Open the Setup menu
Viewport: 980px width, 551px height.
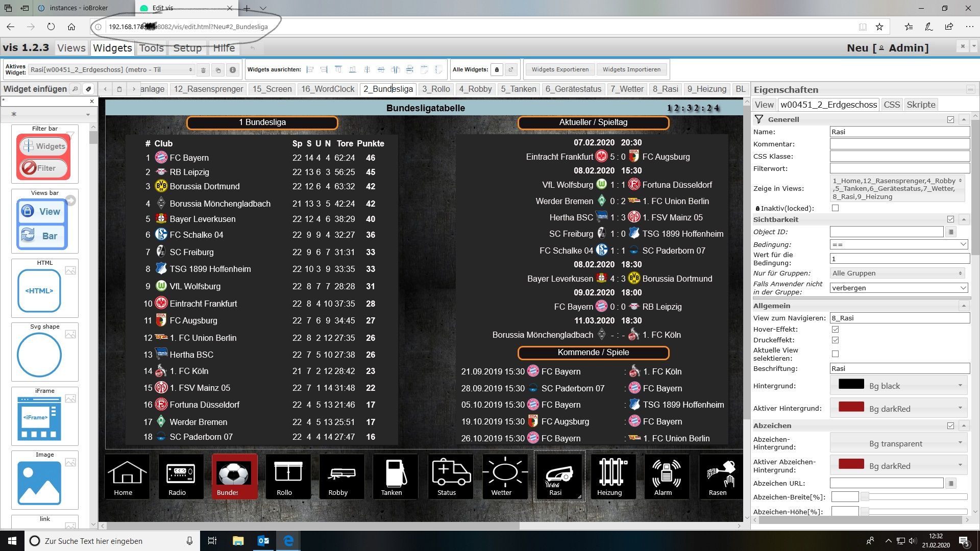pyautogui.click(x=187, y=47)
